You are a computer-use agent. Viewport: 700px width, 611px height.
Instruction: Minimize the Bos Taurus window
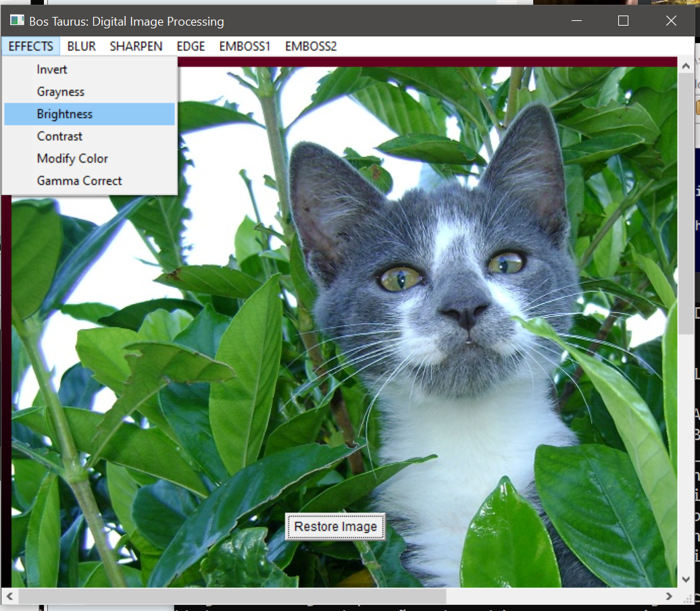click(576, 21)
